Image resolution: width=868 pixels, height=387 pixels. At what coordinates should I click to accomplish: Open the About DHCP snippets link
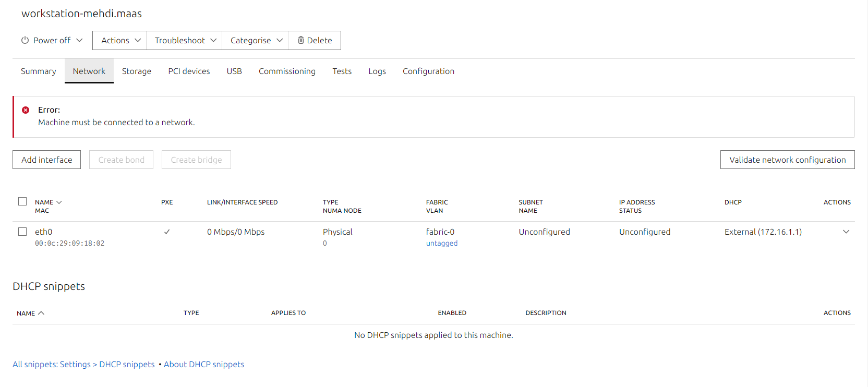(x=204, y=364)
